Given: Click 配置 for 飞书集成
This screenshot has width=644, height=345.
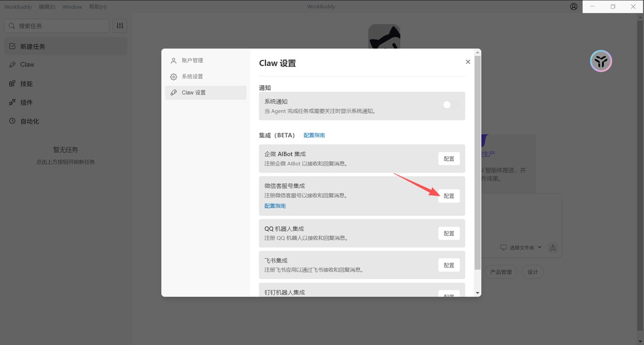Looking at the screenshot, I should click(449, 265).
